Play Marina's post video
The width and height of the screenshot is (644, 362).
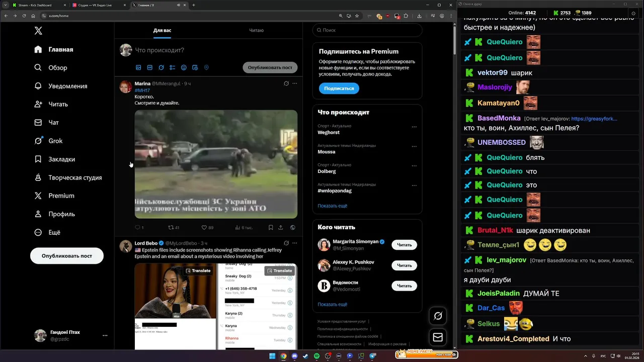[x=216, y=164]
